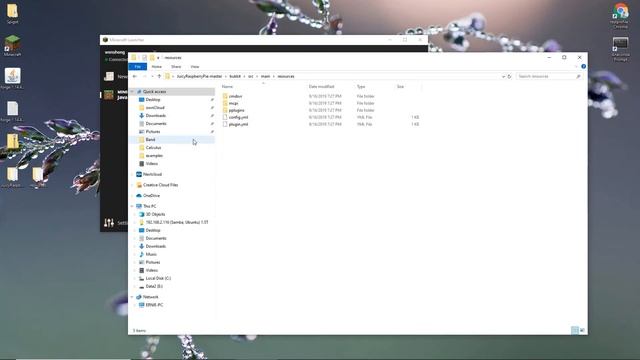The height and width of the screenshot is (360, 640).
Task: Collapse the This PC tree node
Action: [x=132, y=207]
